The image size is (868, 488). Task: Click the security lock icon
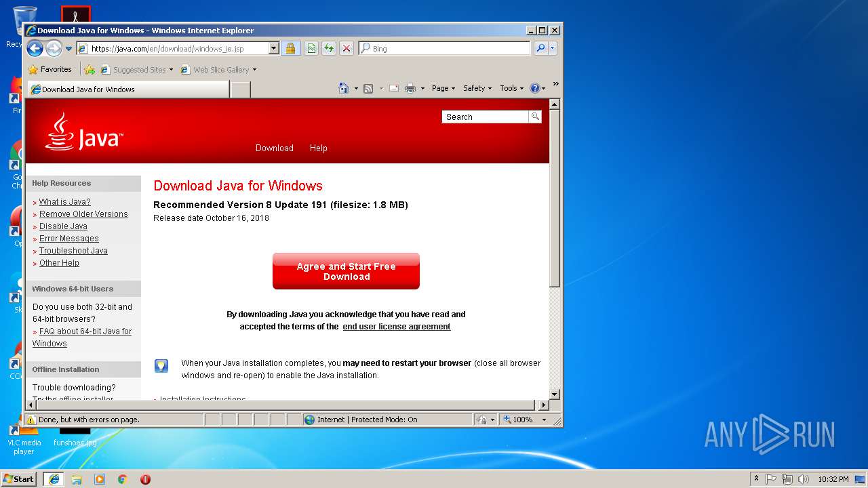pos(290,49)
